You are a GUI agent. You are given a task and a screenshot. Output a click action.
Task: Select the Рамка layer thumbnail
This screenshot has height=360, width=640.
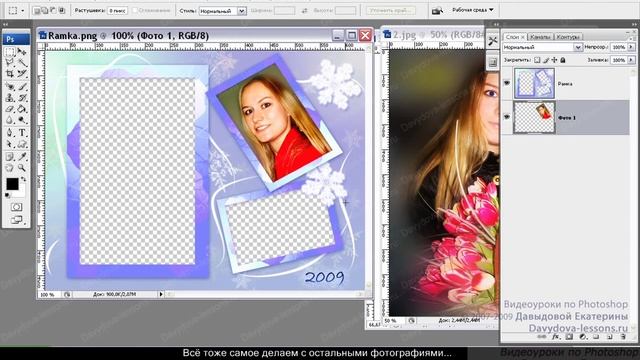click(x=534, y=83)
